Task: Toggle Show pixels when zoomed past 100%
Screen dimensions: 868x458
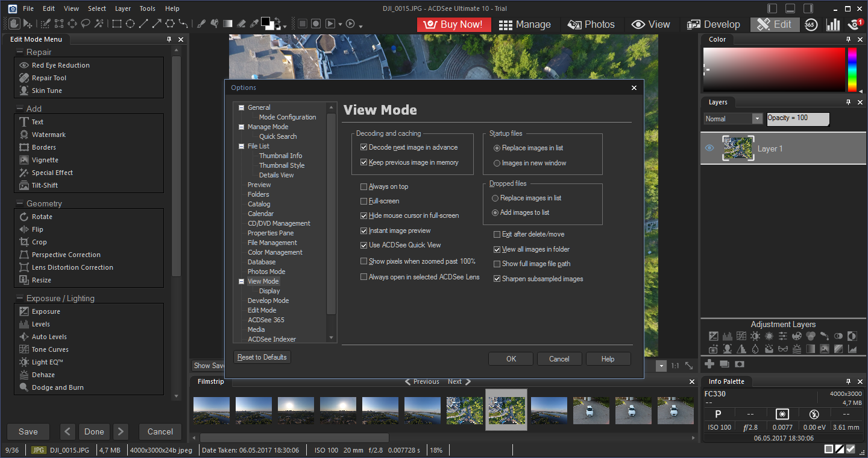Action: (x=363, y=261)
